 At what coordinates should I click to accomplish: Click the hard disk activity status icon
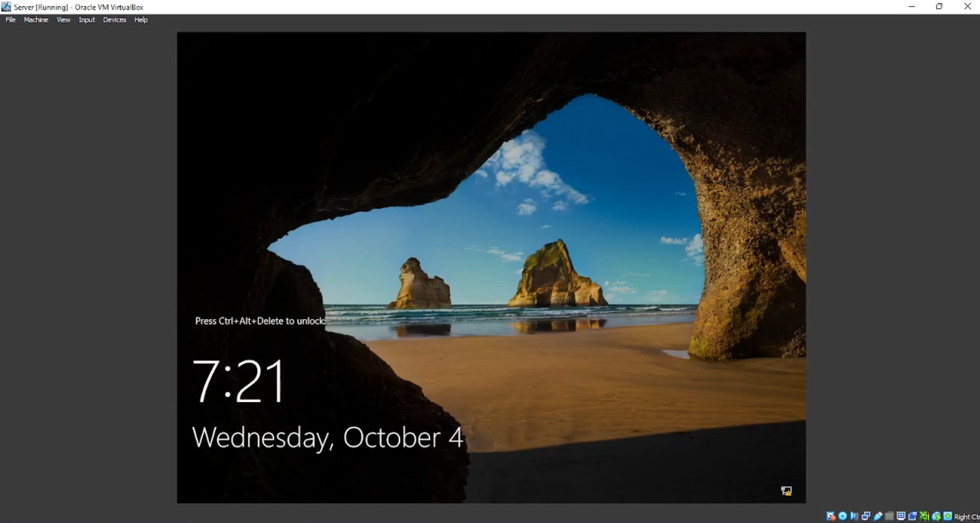coord(831,516)
